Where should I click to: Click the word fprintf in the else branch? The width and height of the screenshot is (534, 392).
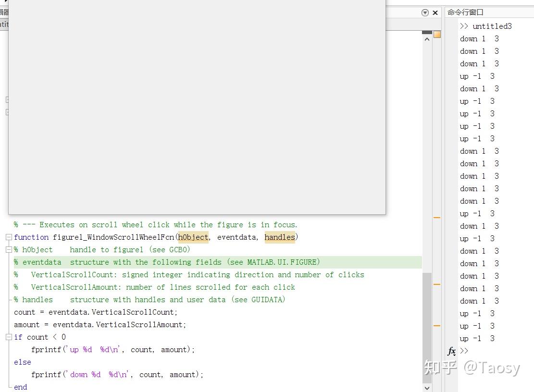[x=46, y=374]
